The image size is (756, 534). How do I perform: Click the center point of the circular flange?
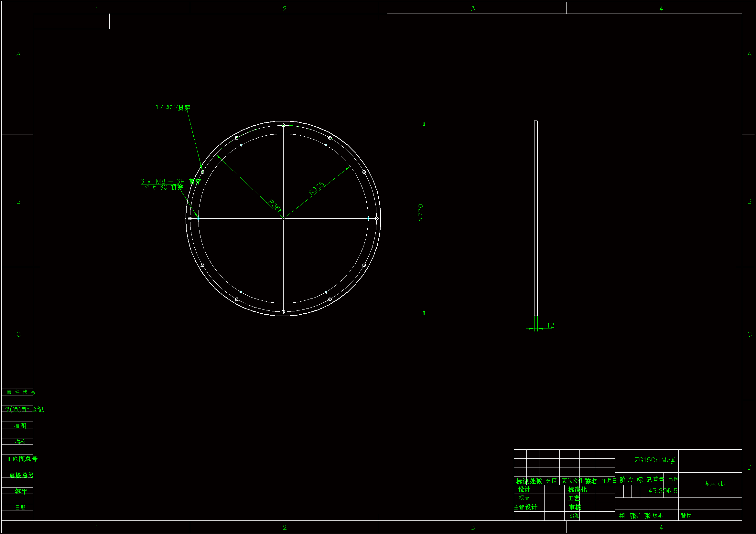click(283, 218)
